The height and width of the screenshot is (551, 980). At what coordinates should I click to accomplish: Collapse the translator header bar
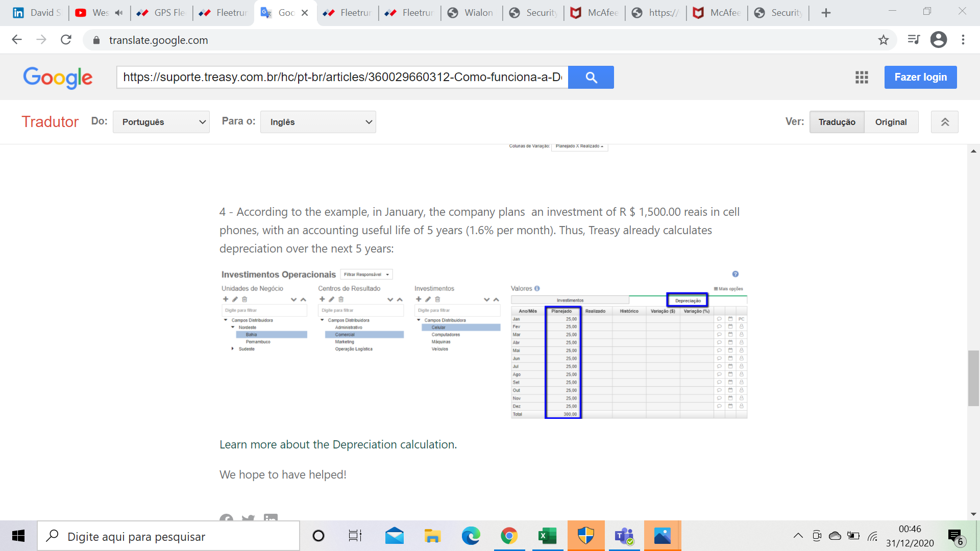coord(945,122)
